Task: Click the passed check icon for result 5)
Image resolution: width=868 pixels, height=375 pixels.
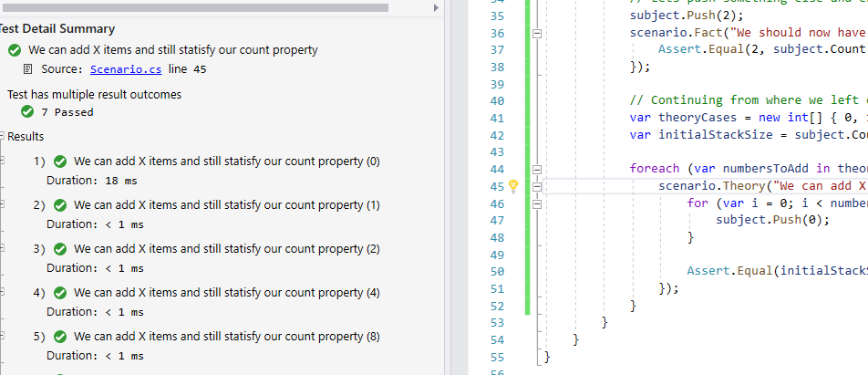Action: [x=60, y=337]
